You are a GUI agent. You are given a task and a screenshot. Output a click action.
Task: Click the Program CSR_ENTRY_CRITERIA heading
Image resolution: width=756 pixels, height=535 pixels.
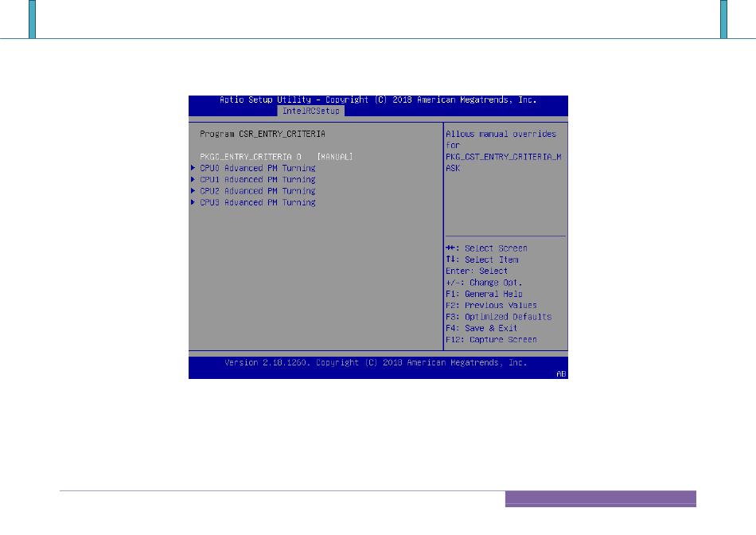coord(262,134)
